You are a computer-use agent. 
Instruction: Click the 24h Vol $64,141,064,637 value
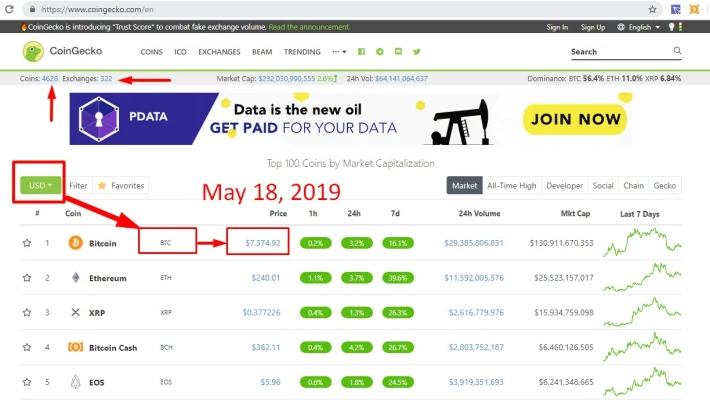pos(401,78)
